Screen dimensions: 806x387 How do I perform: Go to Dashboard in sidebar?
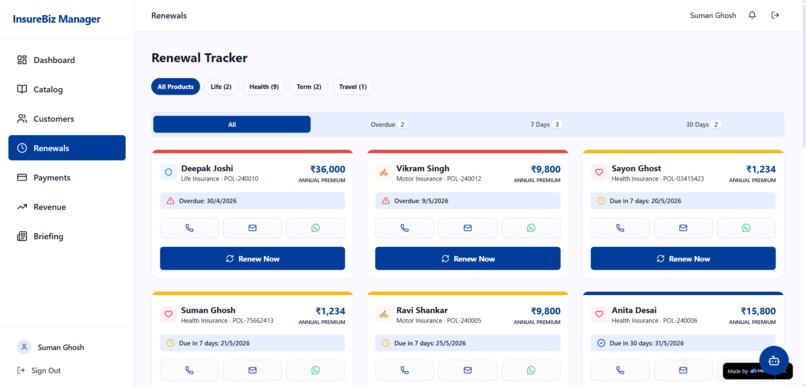point(67,60)
